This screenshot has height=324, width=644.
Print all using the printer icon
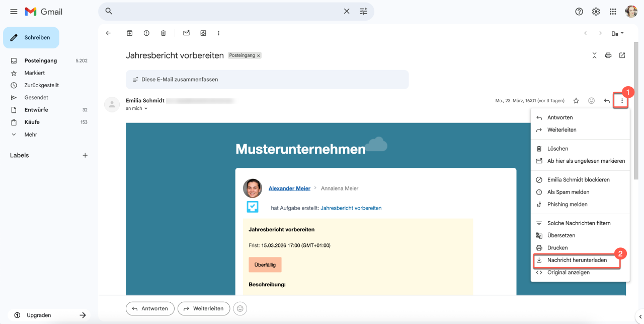tap(608, 55)
